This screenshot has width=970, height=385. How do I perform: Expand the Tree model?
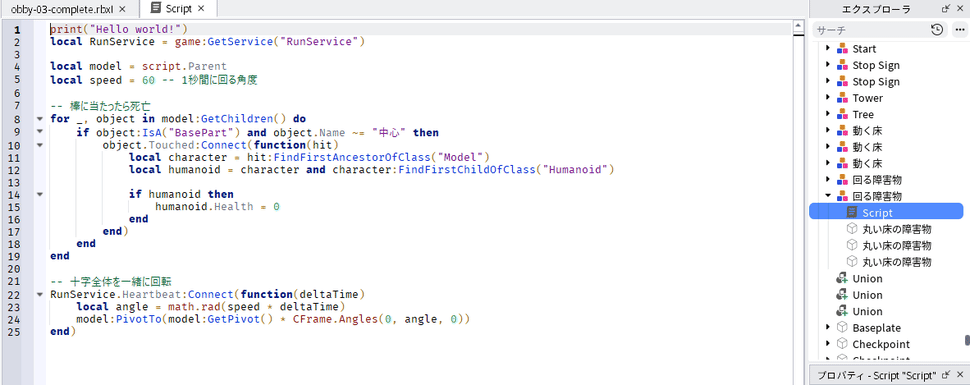[828, 115]
